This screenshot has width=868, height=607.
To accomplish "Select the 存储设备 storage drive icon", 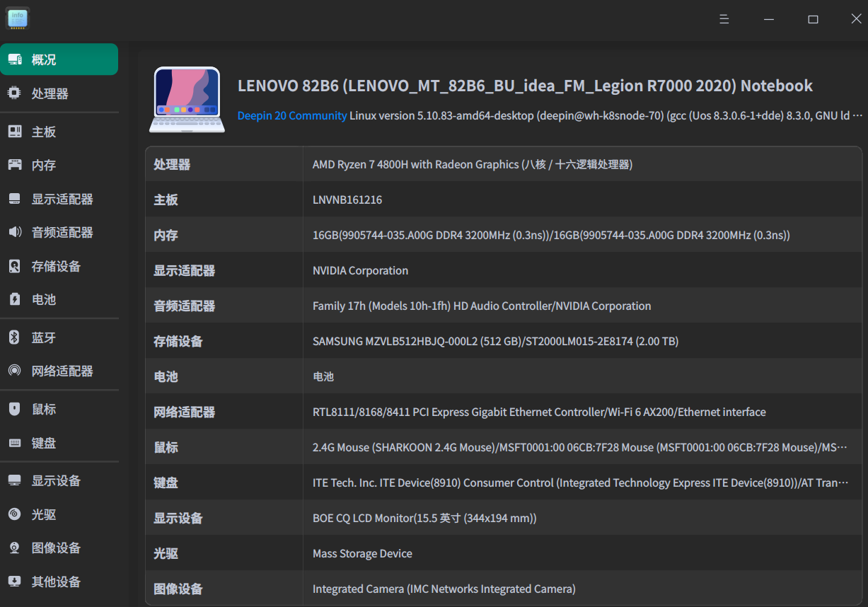I will [14, 265].
